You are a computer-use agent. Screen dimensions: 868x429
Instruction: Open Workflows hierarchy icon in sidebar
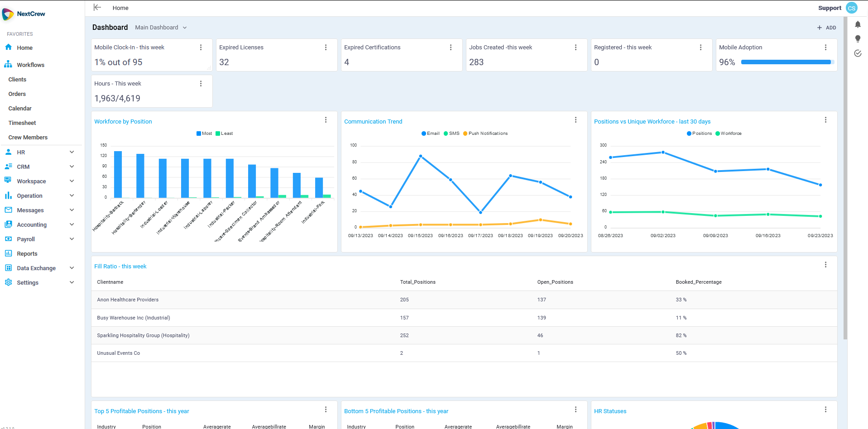8,64
